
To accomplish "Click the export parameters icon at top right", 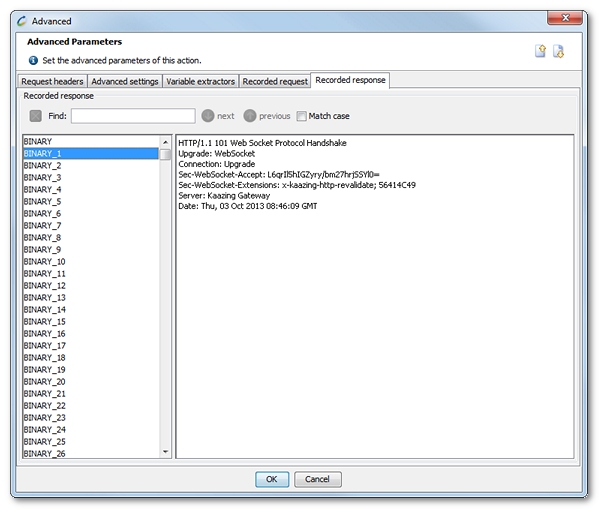I will pos(540,51).
